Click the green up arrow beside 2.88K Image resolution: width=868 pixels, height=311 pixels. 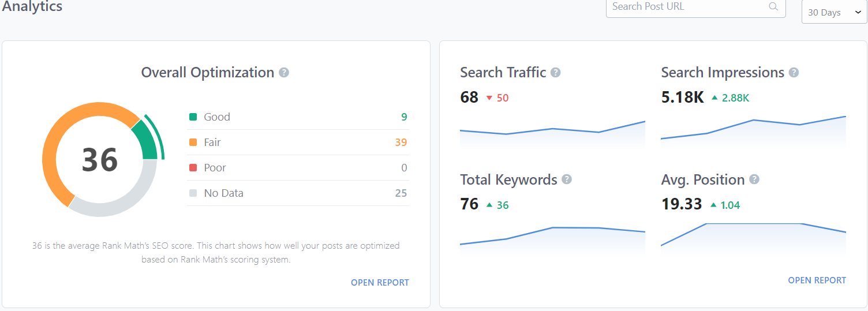point(714,98)
